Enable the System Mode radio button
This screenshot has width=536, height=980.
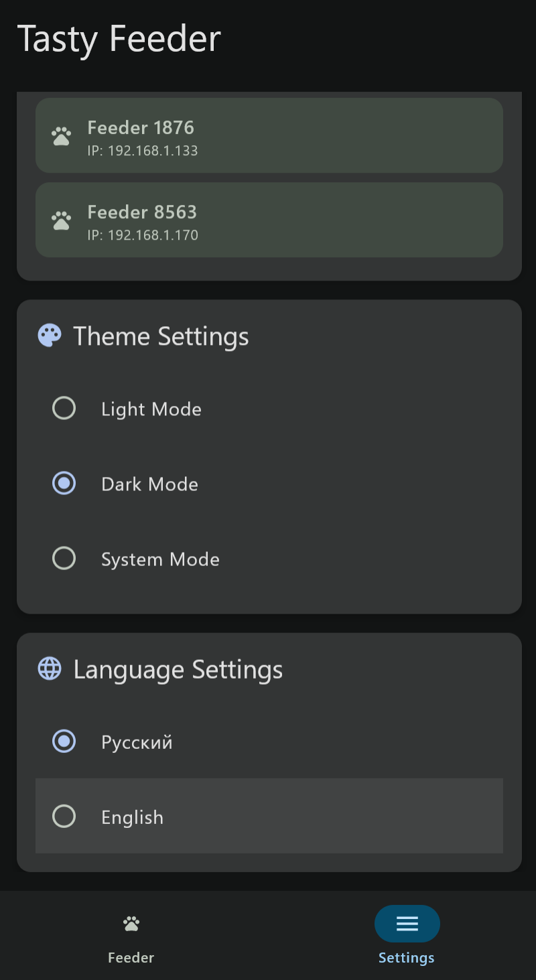pyautogui.click(x=64, y=559)
